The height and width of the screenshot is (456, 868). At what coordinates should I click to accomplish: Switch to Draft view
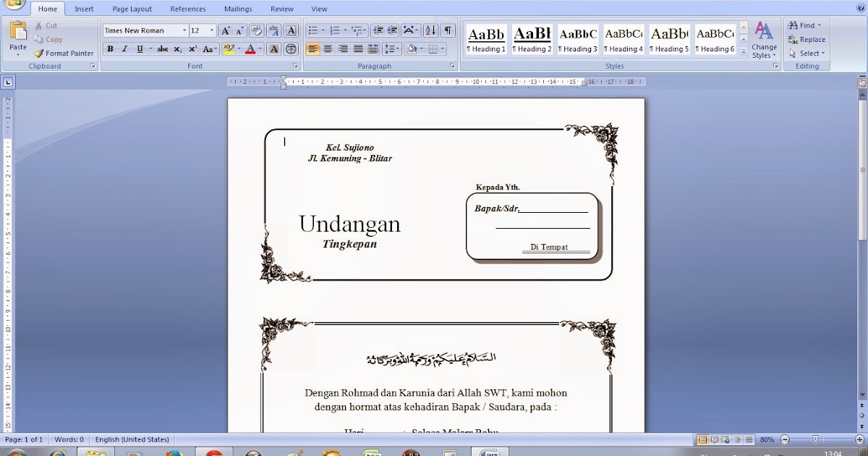pyautogui.click(x=749, y=439)
